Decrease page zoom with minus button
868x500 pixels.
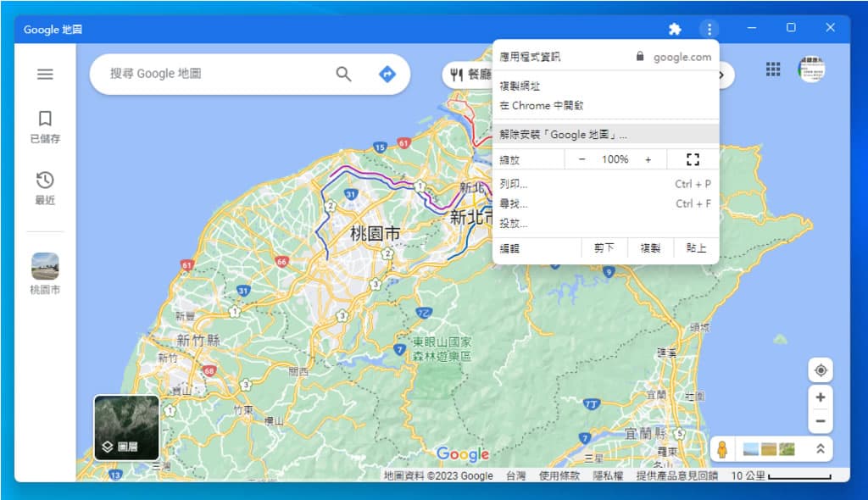[x=581, y=159]
